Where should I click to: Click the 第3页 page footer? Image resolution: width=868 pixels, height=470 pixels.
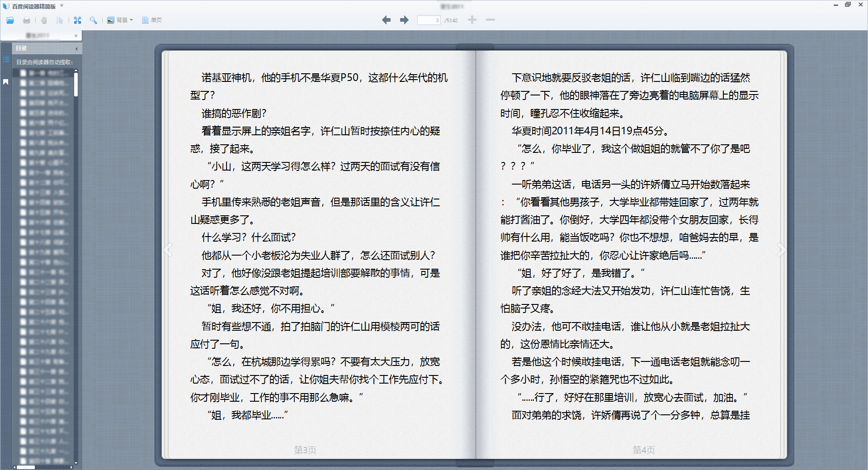(305, 450)
